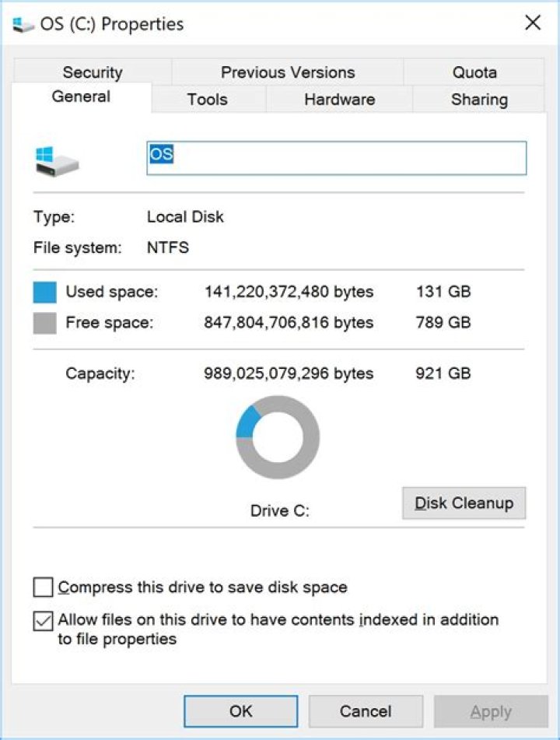The height and width of the screenshot is (740, 560).
Task: Click the drive icon in the title bar
Action: coord(23,24)
